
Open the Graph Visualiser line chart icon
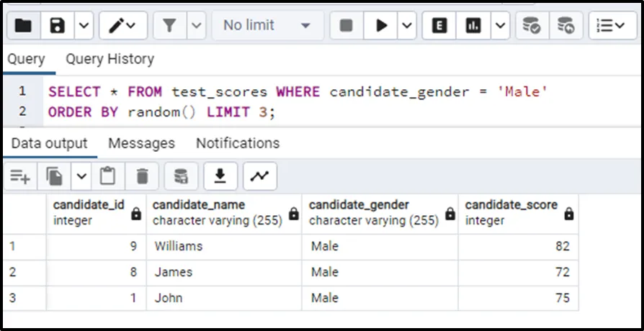click(259, 176)
